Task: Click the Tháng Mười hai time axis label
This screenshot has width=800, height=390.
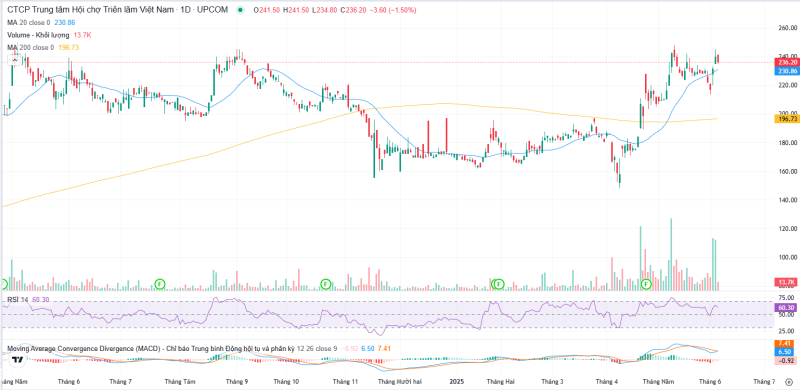Action: coord(399,381)
